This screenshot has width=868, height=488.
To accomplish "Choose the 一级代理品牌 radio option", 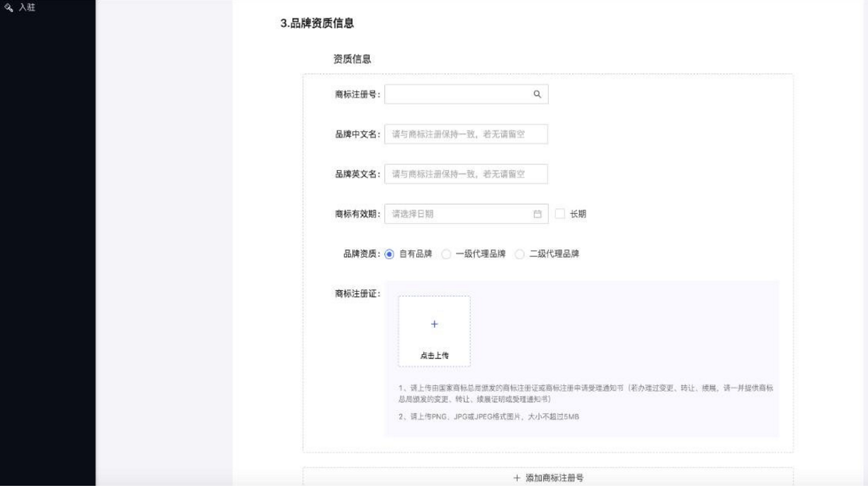I will coord(446,254).
